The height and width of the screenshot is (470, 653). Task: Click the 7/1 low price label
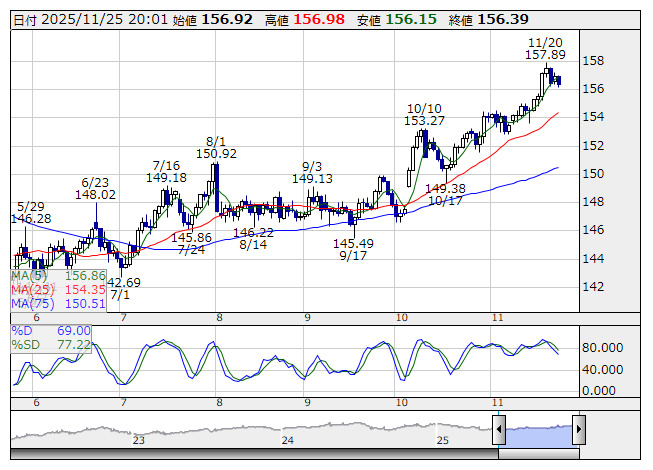tap(122, 283)
